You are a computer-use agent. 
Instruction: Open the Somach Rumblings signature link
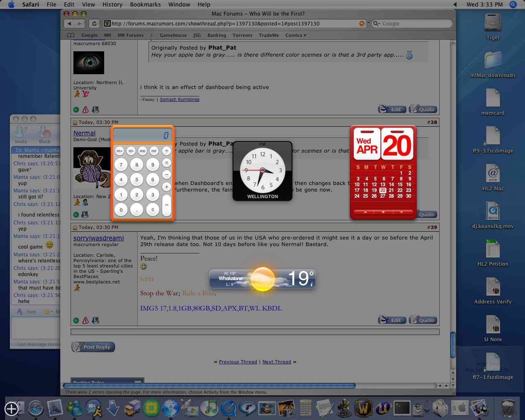(180, 99)
